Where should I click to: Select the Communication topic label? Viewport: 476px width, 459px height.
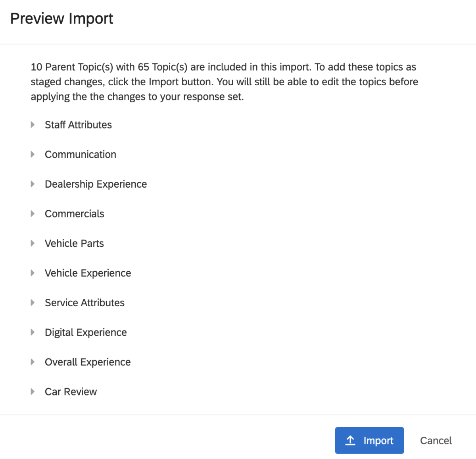point(81,154)
